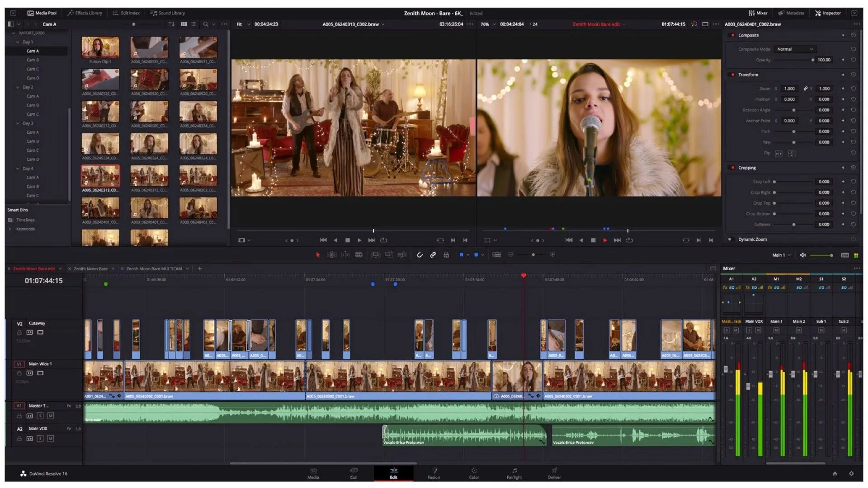868x488 pixels.
Task: Switch to the Fairlight page
Action: 514,473
